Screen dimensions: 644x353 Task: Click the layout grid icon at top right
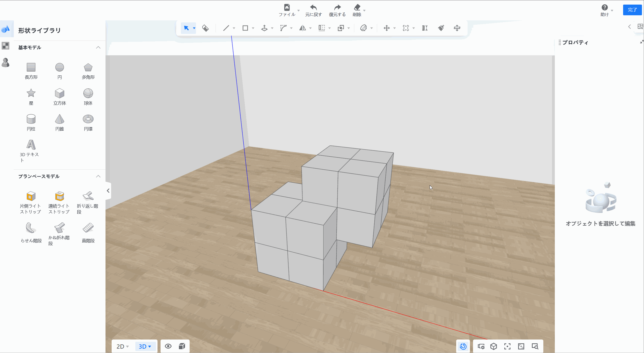tap(640, 26)
